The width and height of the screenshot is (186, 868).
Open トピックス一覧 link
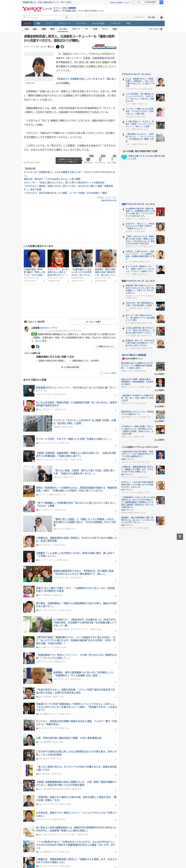coord(155,29)
